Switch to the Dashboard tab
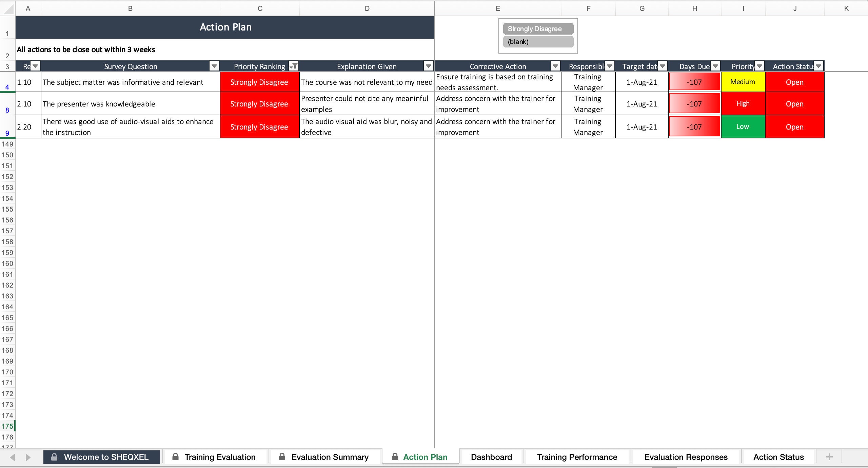This screenshot has width=868, height=468. (x=491, y=457)
